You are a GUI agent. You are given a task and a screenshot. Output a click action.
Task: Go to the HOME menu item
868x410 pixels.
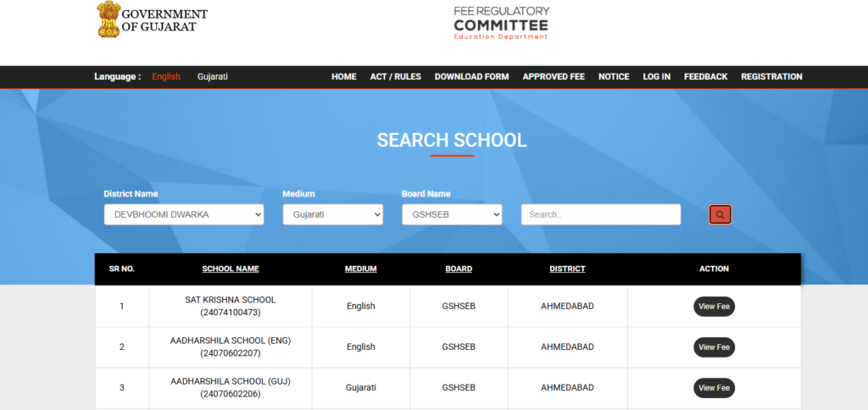click(x=343, y=77)
